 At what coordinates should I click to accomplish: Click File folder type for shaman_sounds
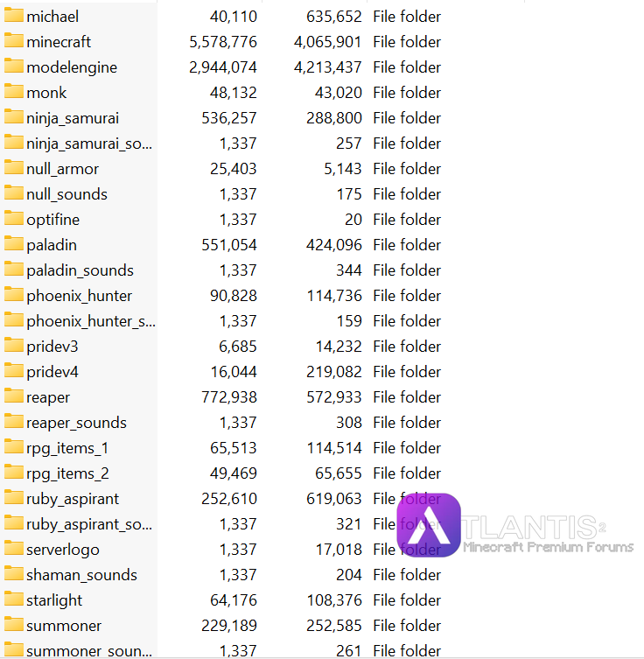tap(407, 575)
